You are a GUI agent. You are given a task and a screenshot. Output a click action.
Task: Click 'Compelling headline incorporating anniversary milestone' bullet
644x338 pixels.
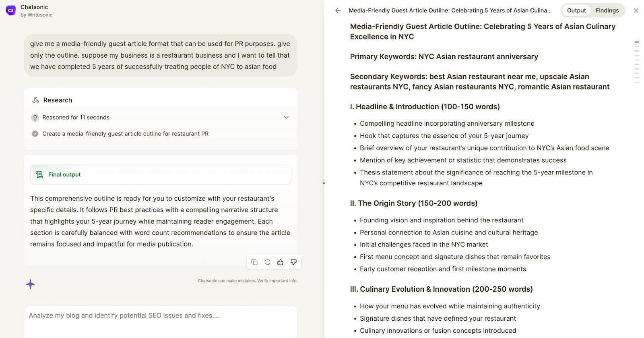click(447, 124)
